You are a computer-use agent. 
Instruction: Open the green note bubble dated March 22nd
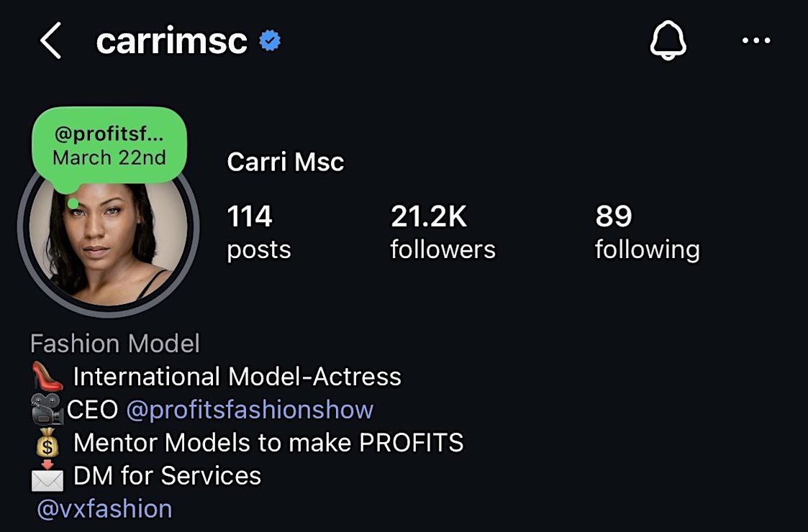[x=109, y=147]
